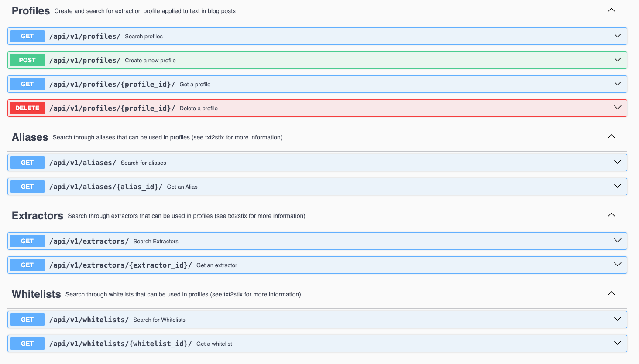Click the GET badge for getting an extractor
Image resolution: width=639 pixels, height=364 pixels.
pyautogui.click(x=27, y=265)
